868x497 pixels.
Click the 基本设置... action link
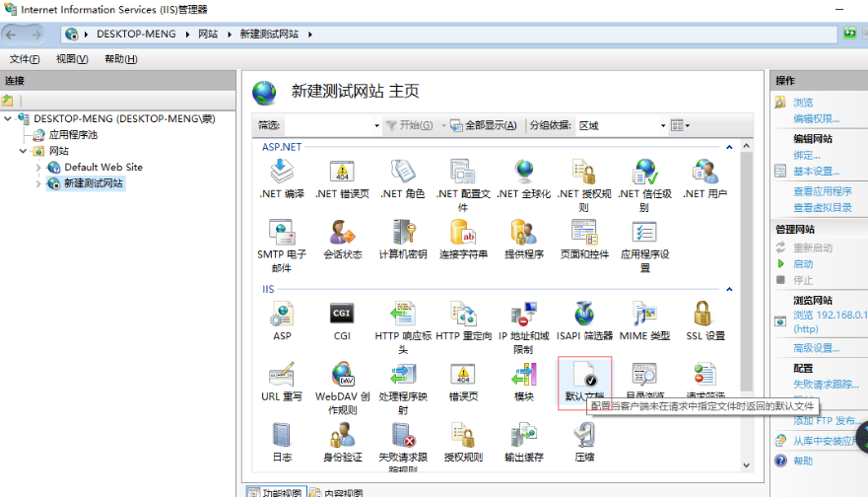(x=816, y=172)
